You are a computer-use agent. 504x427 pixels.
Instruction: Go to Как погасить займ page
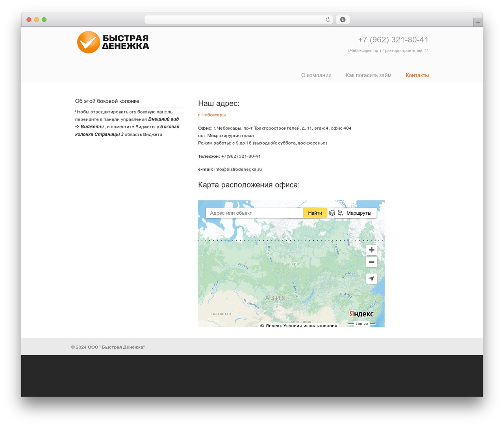(x=369, y=75)
